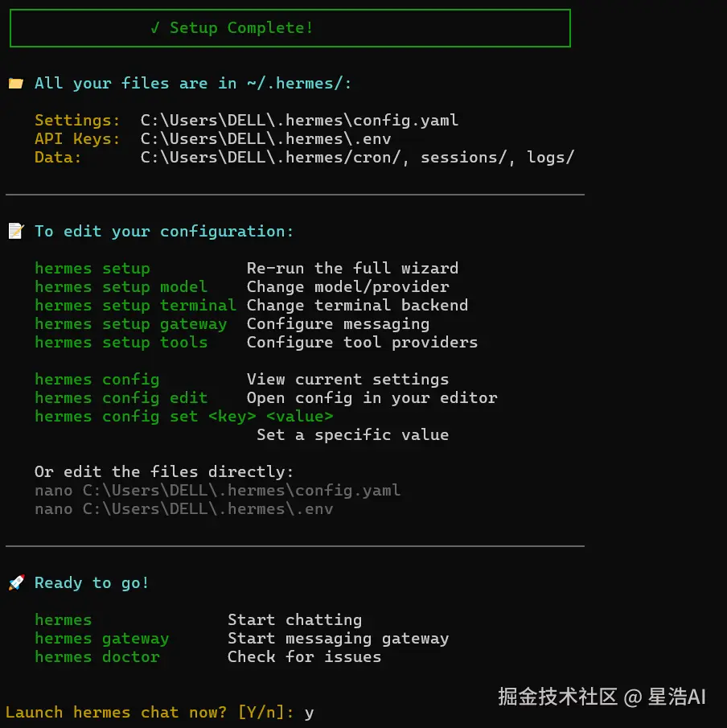Select the 'hermes setup model' command
Image resolution: width=727 pixels, height=728 pixels.
click(121, 287)
